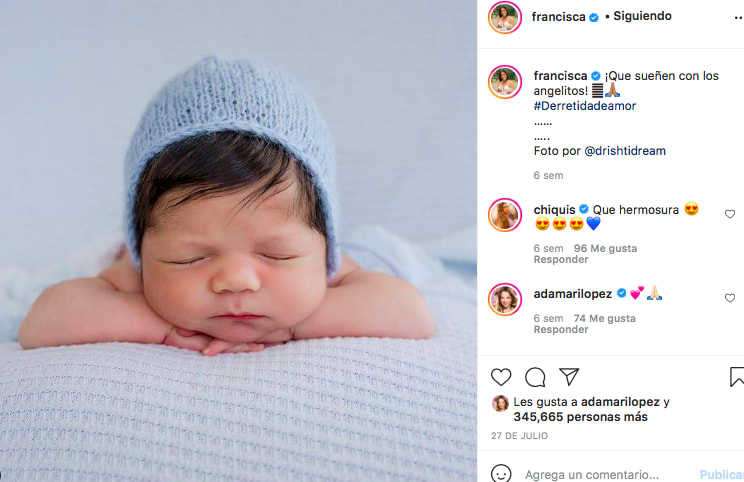The height and width of the screenshot is (482, 744).
Task: Like adamarilopez's comment with small heart
Action: (x=730, y=298)
